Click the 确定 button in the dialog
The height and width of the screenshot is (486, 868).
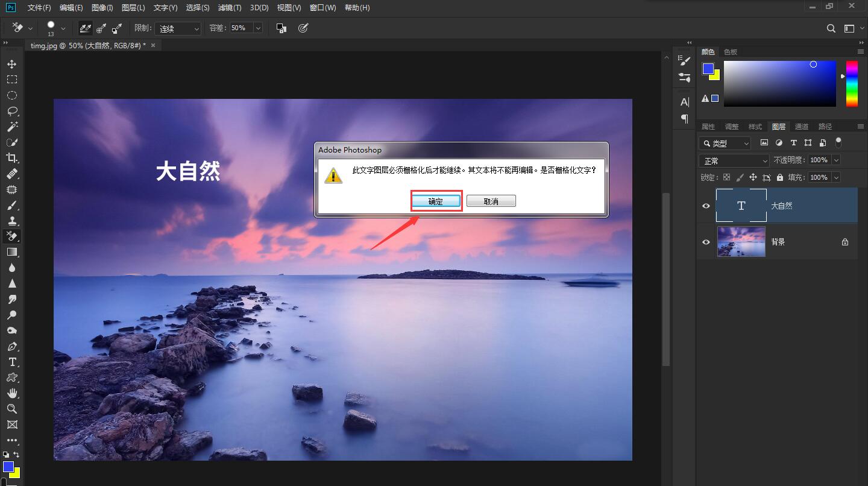pos(436,201)
